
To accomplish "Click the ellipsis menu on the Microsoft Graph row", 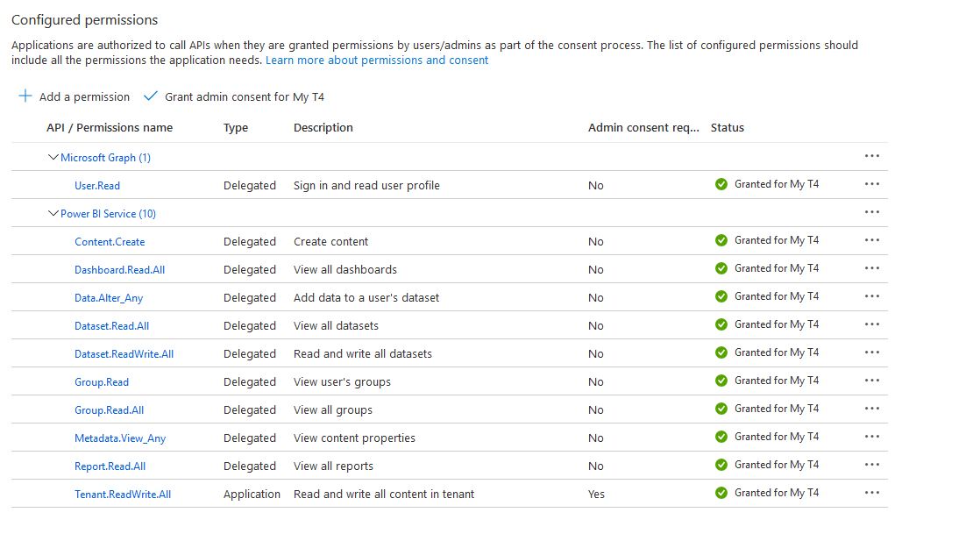I will pyautogui.click(x=871, y=155).
